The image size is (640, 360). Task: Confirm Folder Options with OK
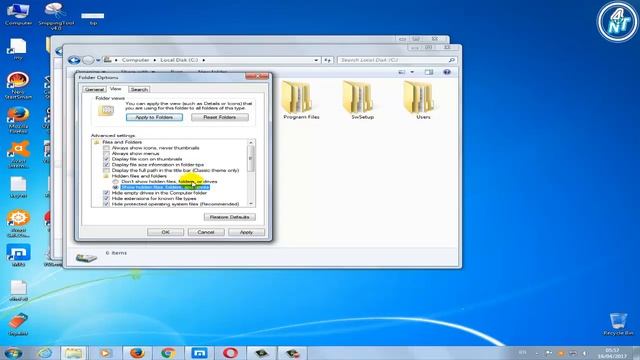click(165, 232)
